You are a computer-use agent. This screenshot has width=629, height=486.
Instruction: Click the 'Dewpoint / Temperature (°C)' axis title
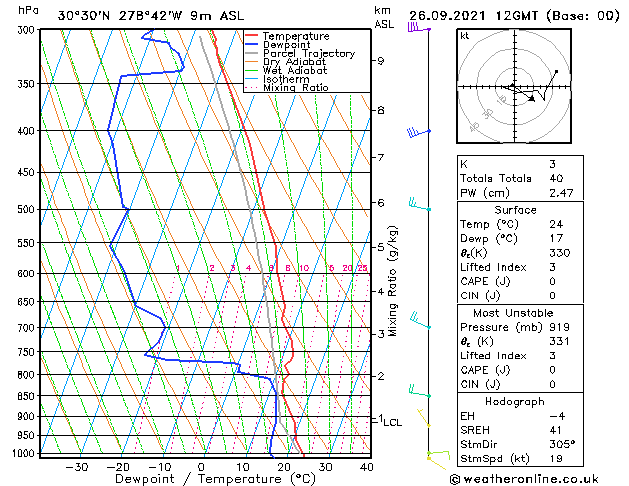(215, 479)
